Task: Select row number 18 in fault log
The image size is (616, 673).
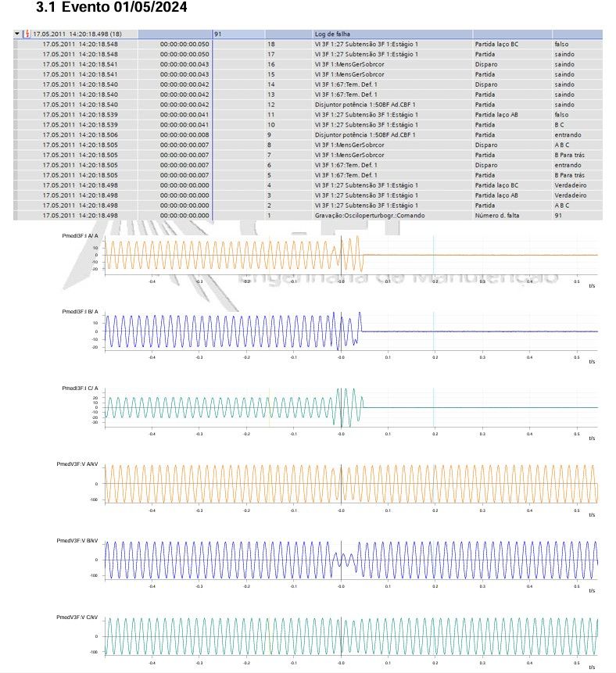Action: tap(271, 44)
